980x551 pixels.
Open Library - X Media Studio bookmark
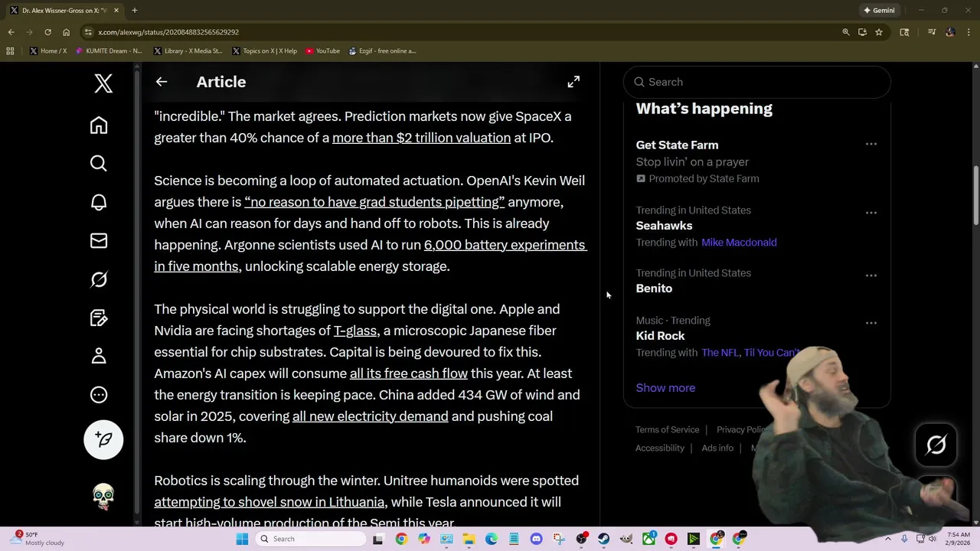[x=188, y=51]
